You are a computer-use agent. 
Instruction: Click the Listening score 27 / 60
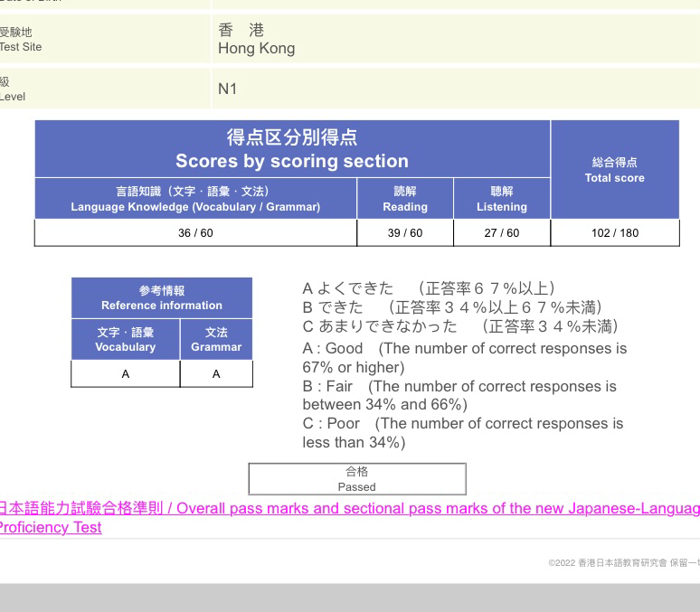[x=502, y=232]
